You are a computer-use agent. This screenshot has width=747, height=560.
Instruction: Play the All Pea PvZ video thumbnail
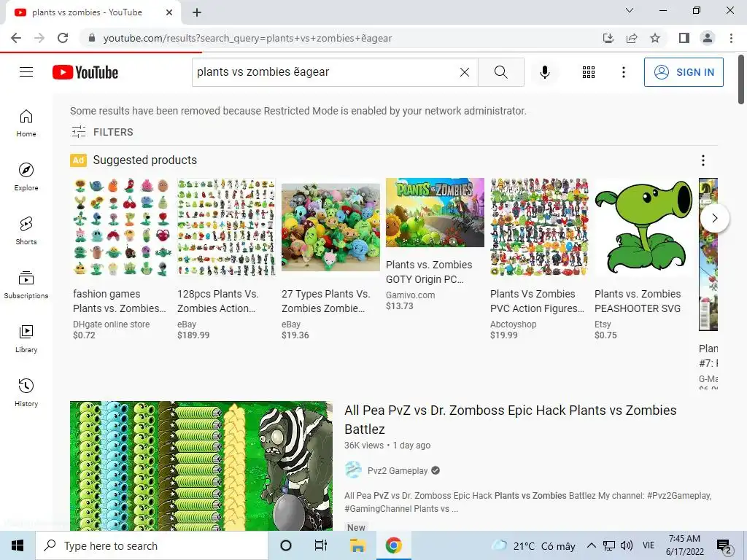(x=201, y=466)
